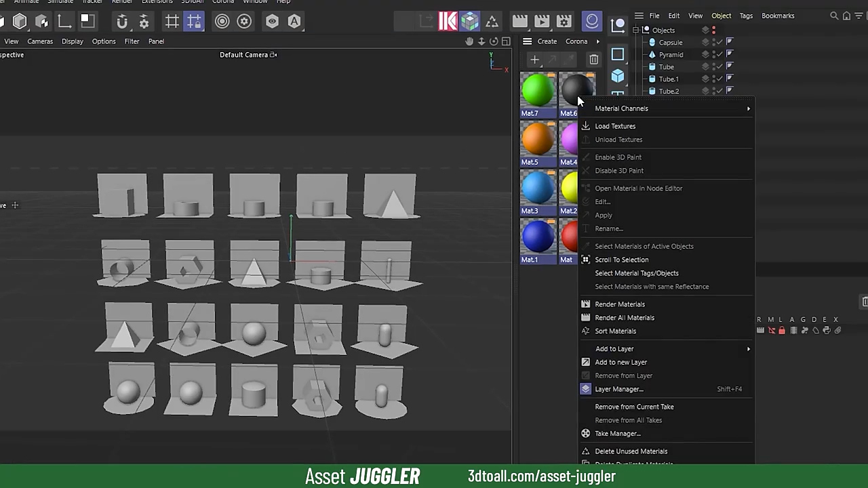Click the pan hand icon in viewport
Screen dimensions: 868x488
coord(469,41)
